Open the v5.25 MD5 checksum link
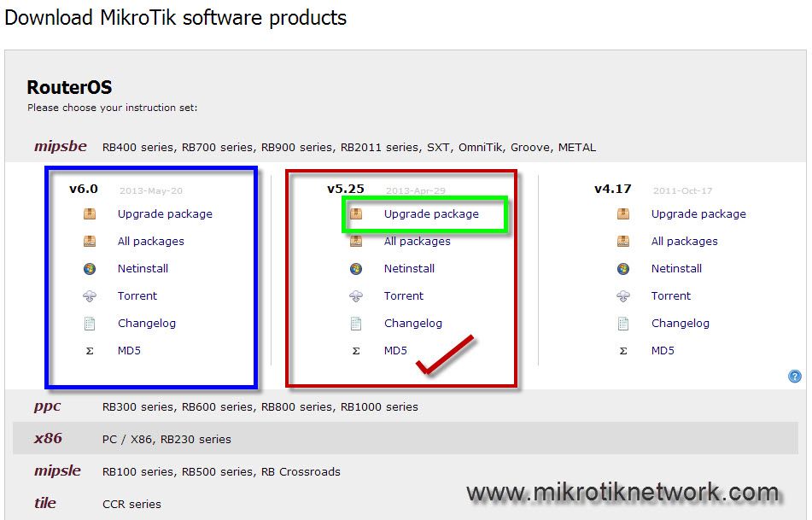Screen dimensions: 812x520 pos(395,351)
